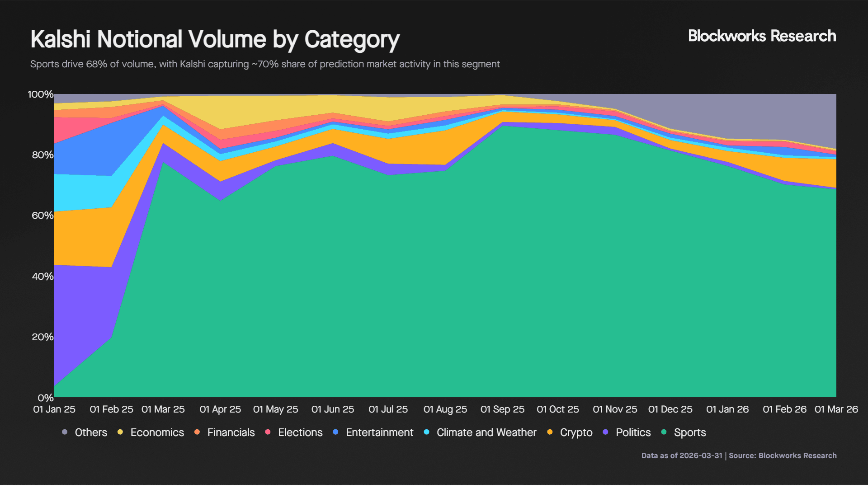Click the green Sports legend dot

pos(663,432)
